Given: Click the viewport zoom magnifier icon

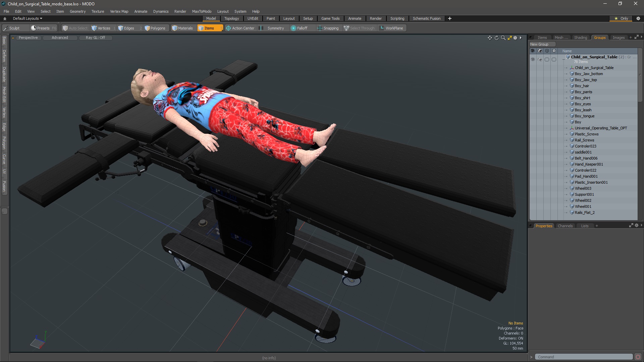Looking at the screenshot, I should coord(503,38).
